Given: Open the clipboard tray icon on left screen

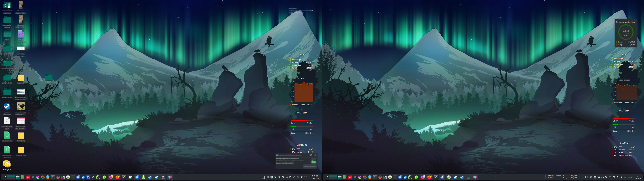Looking at the screenshot, I should pyautogui.click(x=290, y=177).
